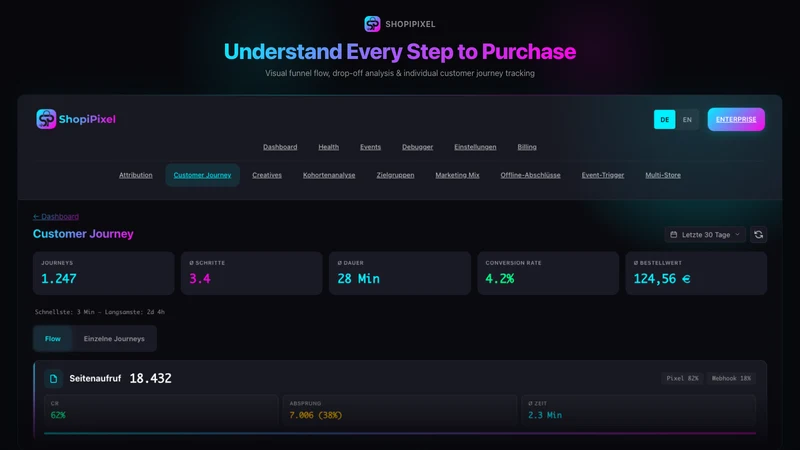Screen dimensions: 800x450
Task: Select the Flow view tab
Action: point(53,339)
